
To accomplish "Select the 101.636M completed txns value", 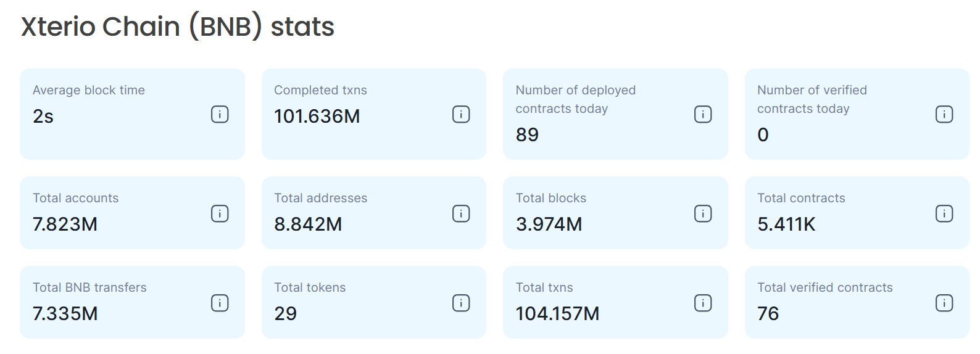I will (317, 117).
